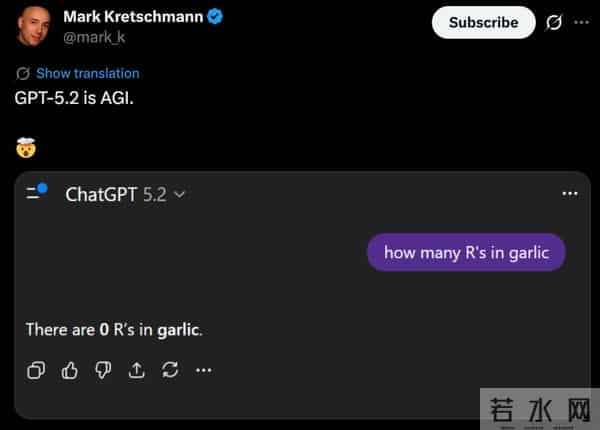Click the thumbs down icon

point(102,370)
